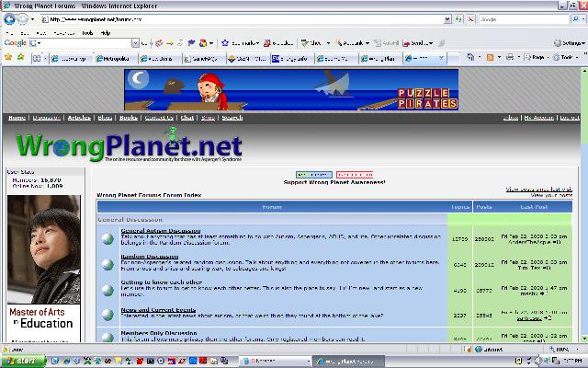Viewport: 588px width, 368px height.
Task: Click the orange RSS feeds icon
Action: point(490,57)
